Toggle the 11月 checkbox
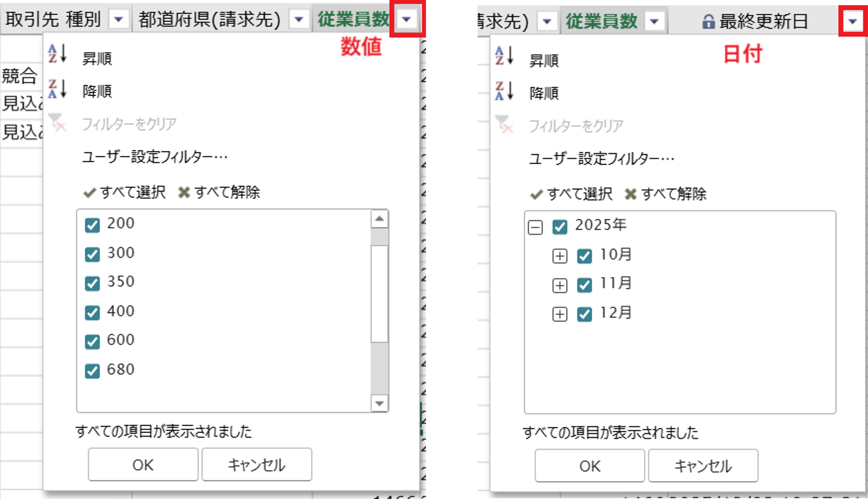 tap(584, 285)
